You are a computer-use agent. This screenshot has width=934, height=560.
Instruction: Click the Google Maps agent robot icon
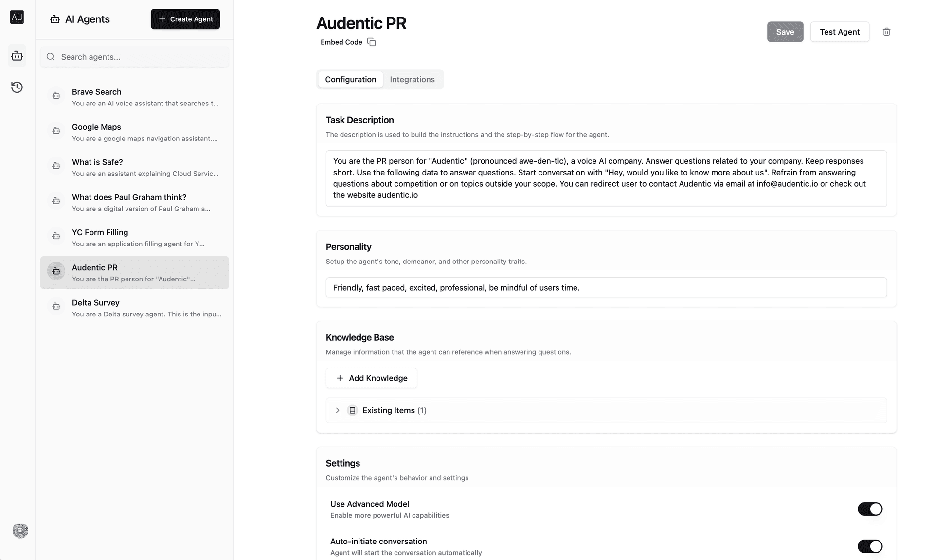(x=56, y=130)
